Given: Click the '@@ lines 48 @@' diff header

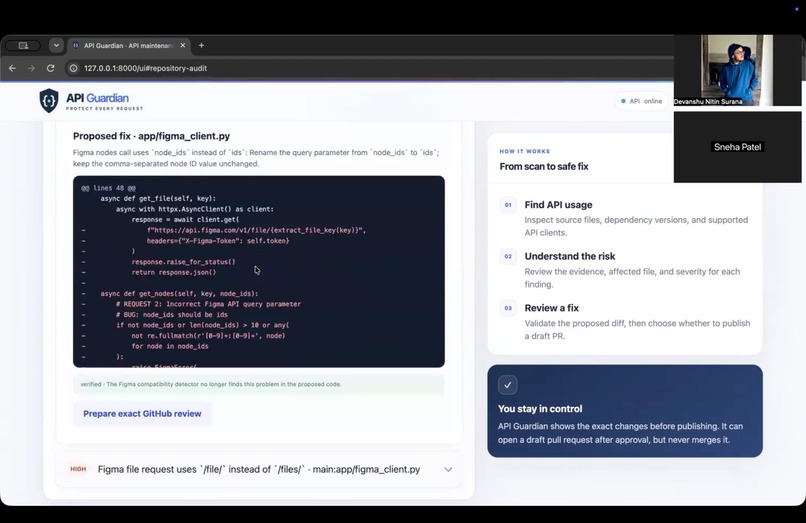Looking at the screenshot, I should [108, 188].
